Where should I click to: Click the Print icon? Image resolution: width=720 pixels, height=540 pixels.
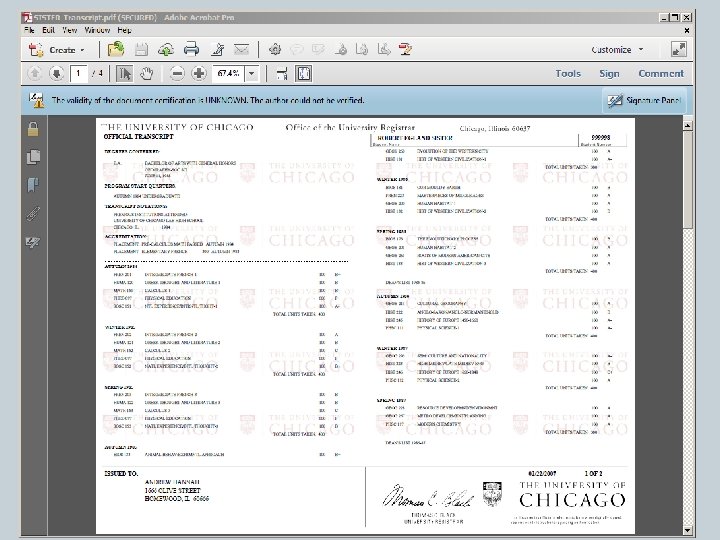[x=191, y=49]
